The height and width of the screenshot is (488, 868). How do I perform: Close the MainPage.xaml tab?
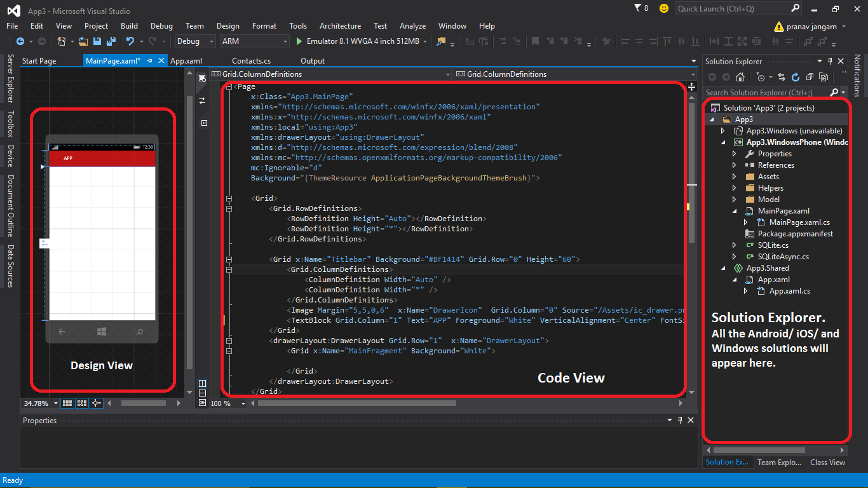[161, 60]
